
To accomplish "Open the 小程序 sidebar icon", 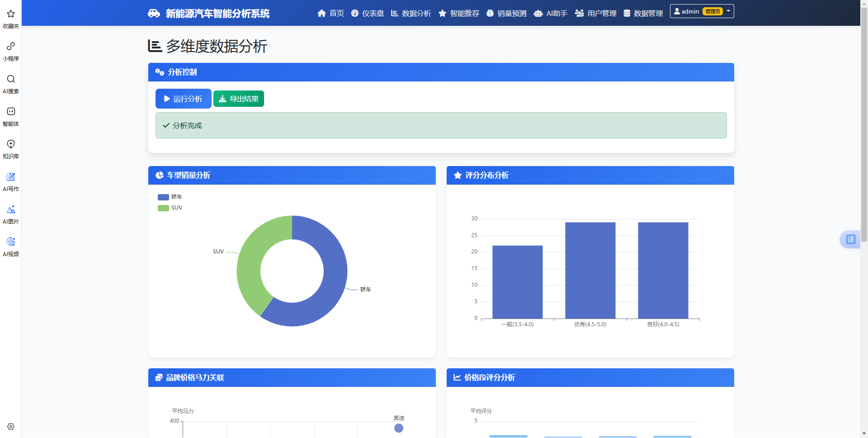I will pyautogui.click(x=11, y=47).
